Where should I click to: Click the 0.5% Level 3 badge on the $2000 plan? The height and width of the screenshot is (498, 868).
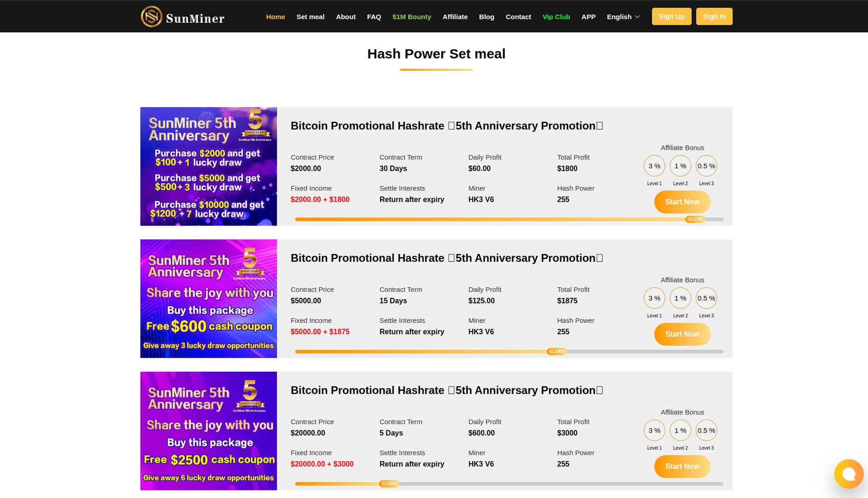coord(706,166)
